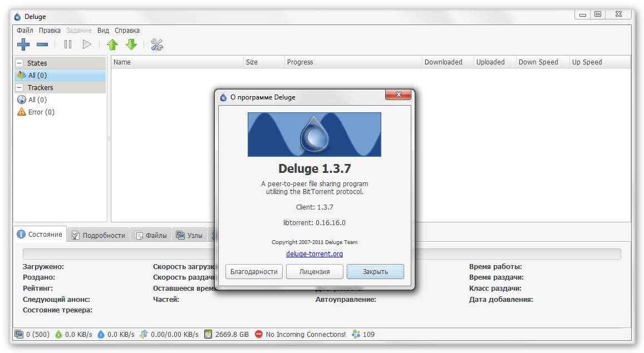Click the Закрыть button
Image resolution: width=644 pixels, height=353 pixels.
pos(375,271)
